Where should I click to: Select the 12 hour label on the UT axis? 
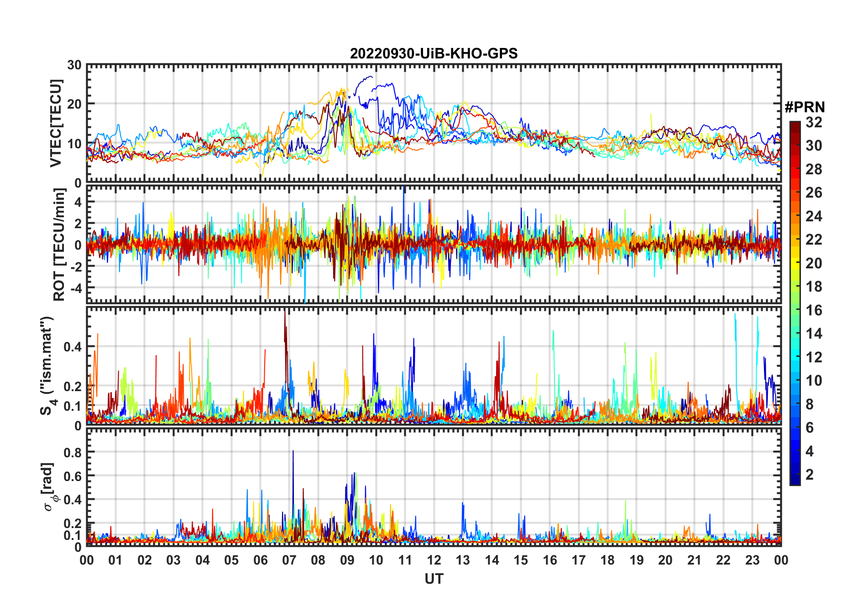coord(434,560)
